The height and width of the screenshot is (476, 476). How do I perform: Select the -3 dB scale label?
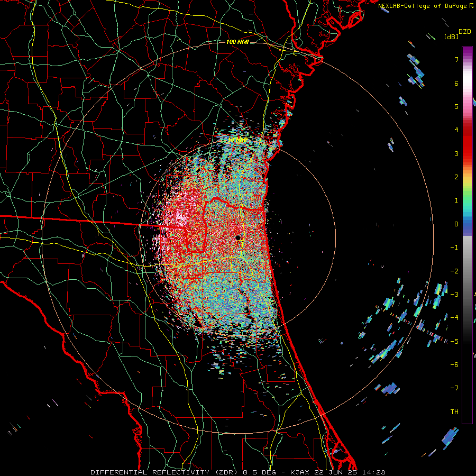[454, 295]
